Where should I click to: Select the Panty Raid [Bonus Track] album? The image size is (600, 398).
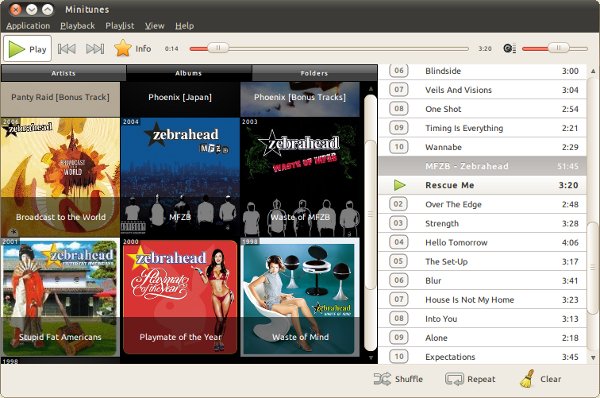[60, 99]
